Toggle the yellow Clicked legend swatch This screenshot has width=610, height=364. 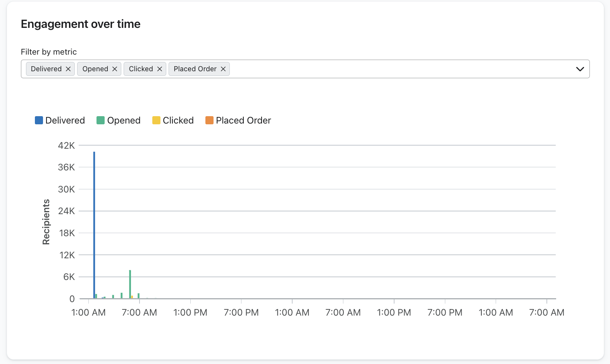(156, 120)
